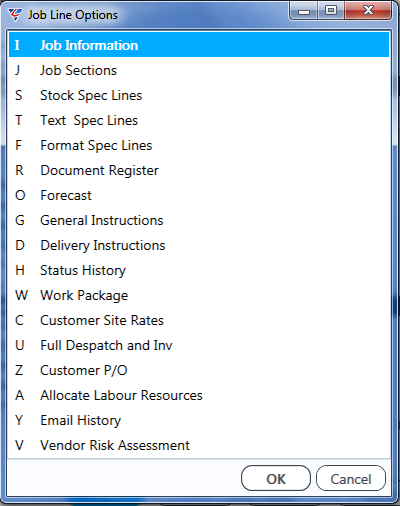Open Allocate Labour Resources
Viewport: 400px width, 506px height.
click(x=199, y=395)
